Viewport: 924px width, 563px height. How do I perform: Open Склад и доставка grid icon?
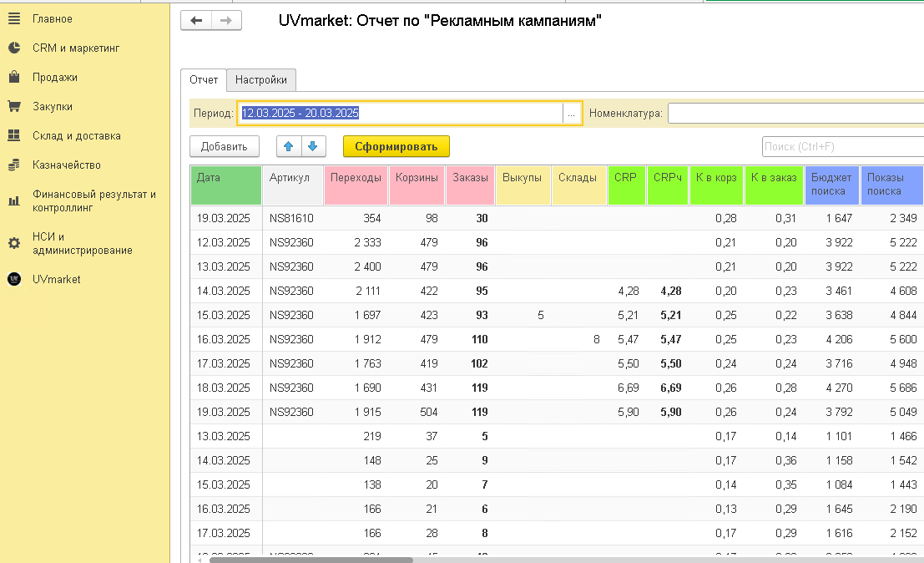pyautogui.click(x=14, y=135)
